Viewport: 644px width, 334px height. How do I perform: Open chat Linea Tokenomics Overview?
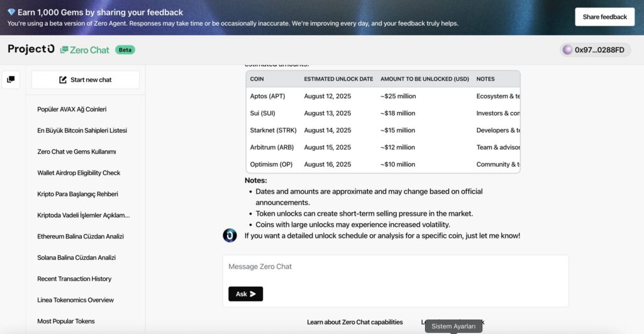pos(75,300)
